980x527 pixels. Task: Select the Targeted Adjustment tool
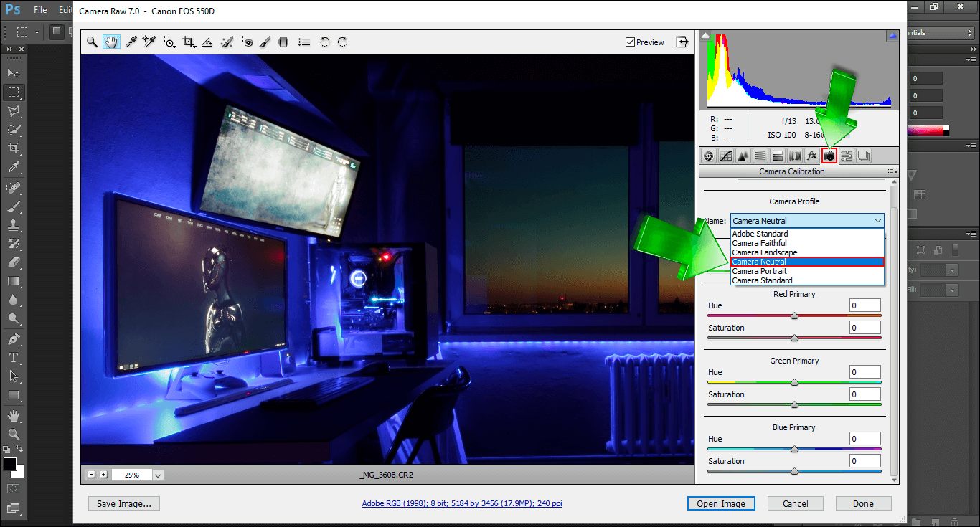coord(169,42)
